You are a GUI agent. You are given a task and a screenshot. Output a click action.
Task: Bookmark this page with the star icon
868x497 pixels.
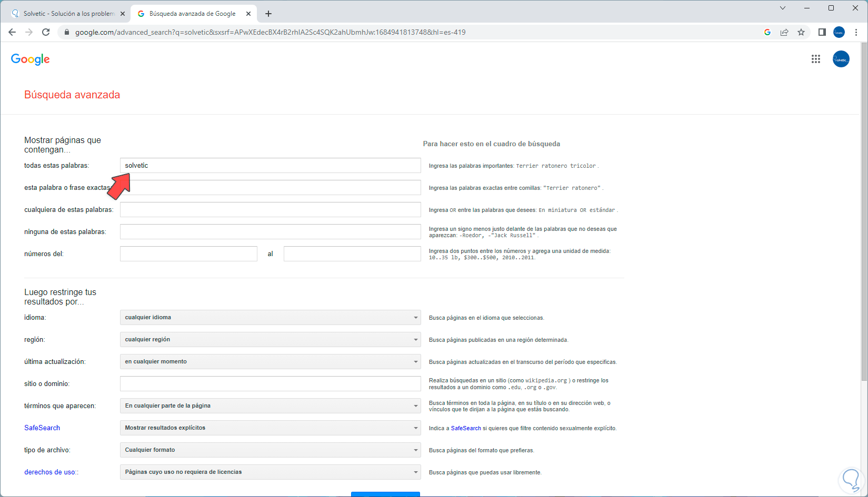click(801, 32)
